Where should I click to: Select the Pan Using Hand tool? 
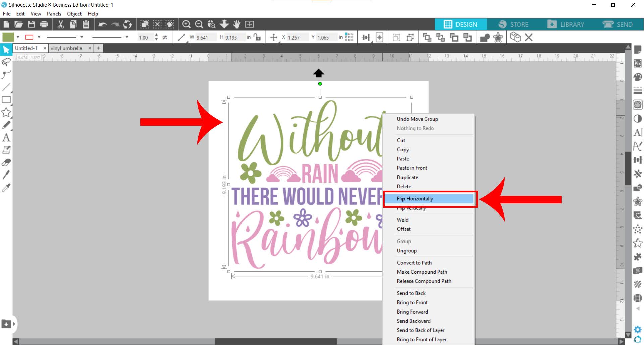[x=237, y=24]
